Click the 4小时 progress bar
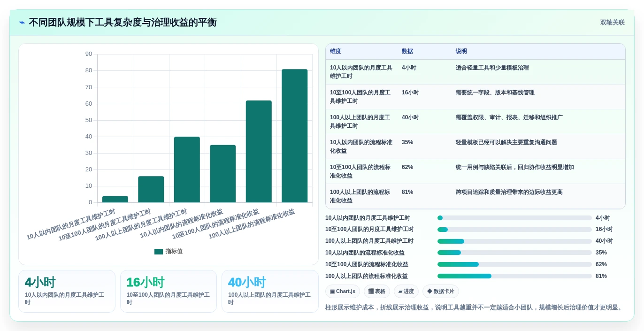 [x=514, y=218]
